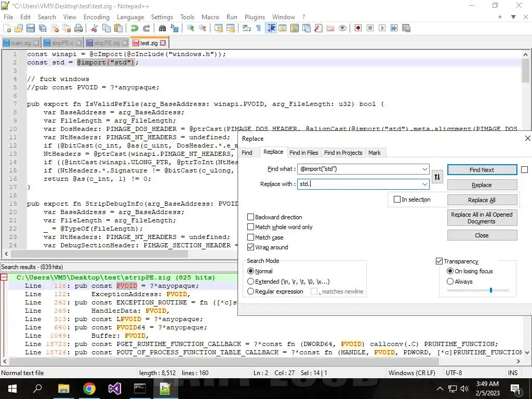
Task: Open the Macro menu
Action: click(x=210, y=17)
